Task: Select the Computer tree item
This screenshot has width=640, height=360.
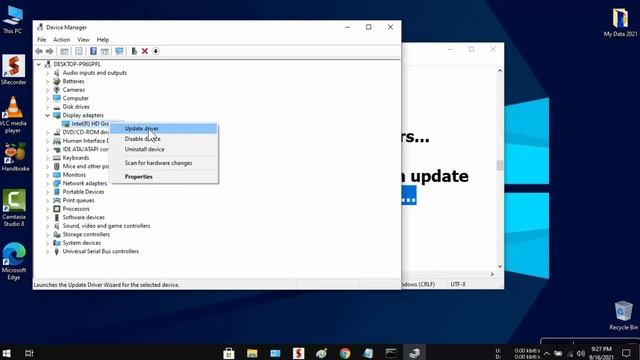Action: (76, 98)
